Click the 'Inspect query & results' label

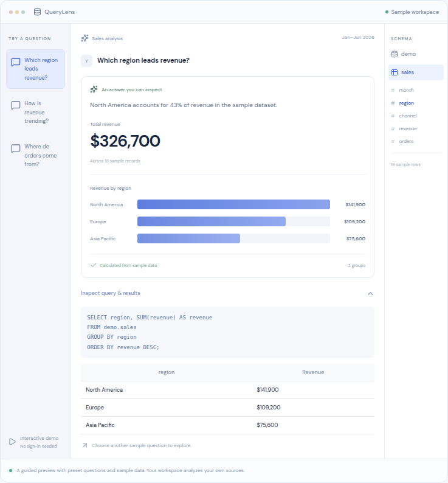tap(110, 293)
